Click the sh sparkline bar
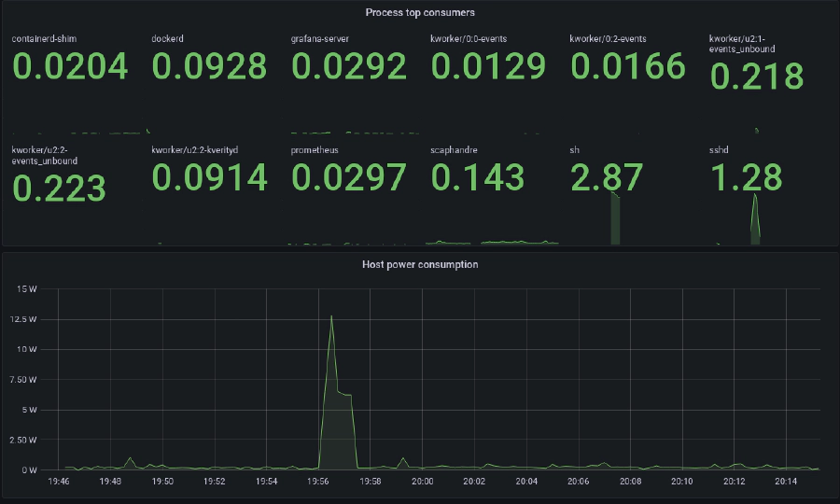 (615, 219)
